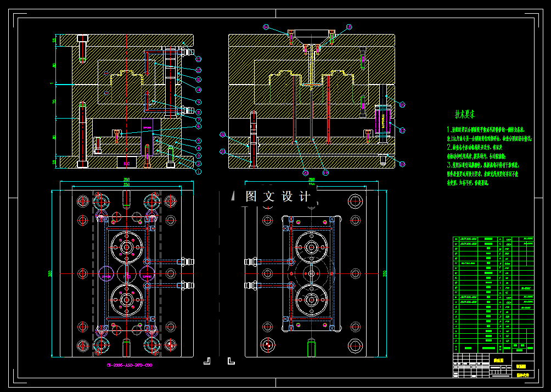Viewport: 551px width, 392px height.
Task: Select part balloon number 18
Action: point(402,164)
